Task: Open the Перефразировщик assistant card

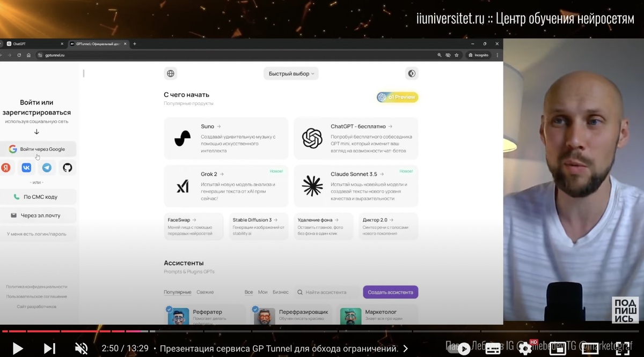Action: coord(291,315)
